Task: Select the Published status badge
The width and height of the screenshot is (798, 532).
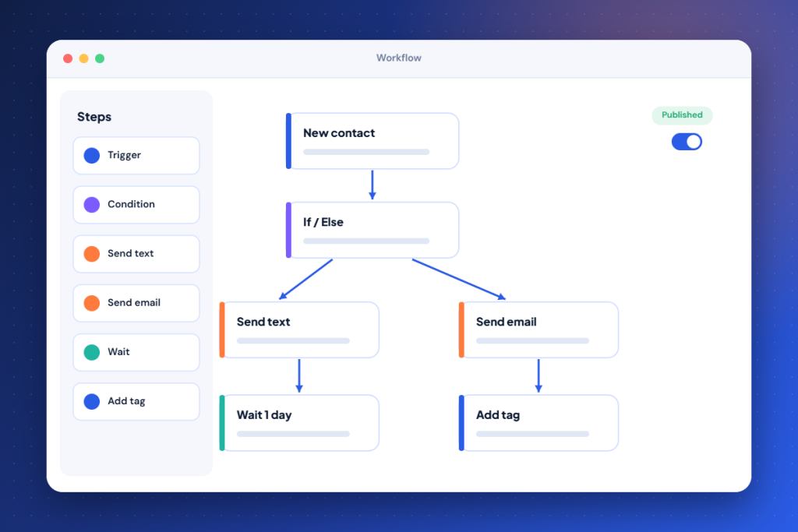Action: [x=682, y=115]
